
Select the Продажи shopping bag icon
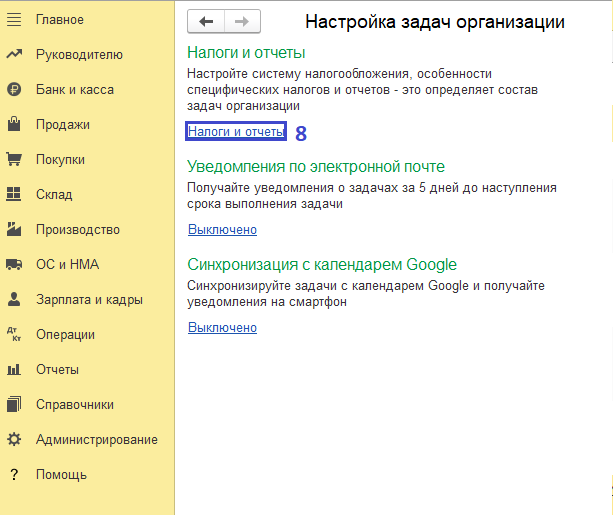[14, 125]
